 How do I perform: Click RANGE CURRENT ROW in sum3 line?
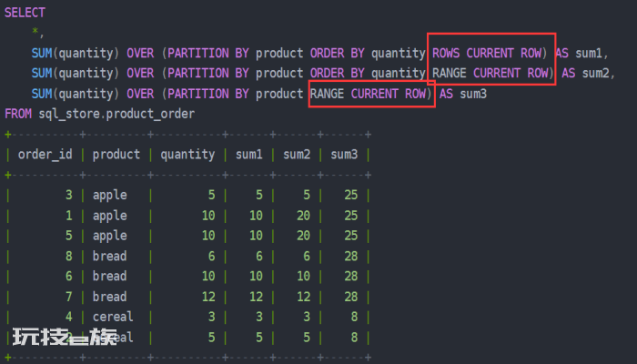click(368, 94)
